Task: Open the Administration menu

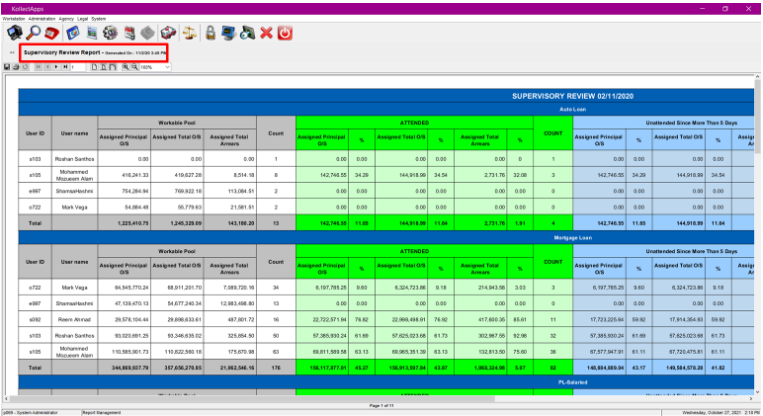Action: (x=42, y=18)
